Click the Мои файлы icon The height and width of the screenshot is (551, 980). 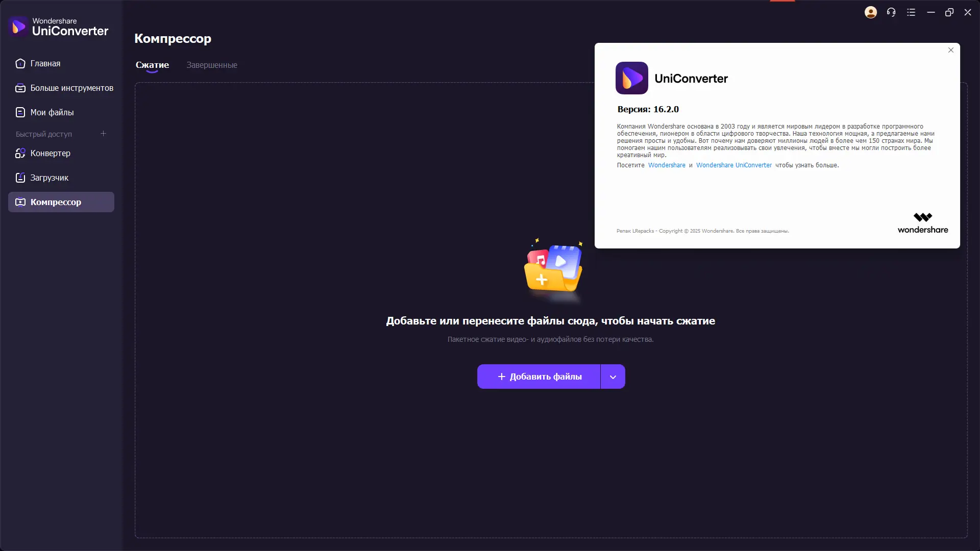20,112
